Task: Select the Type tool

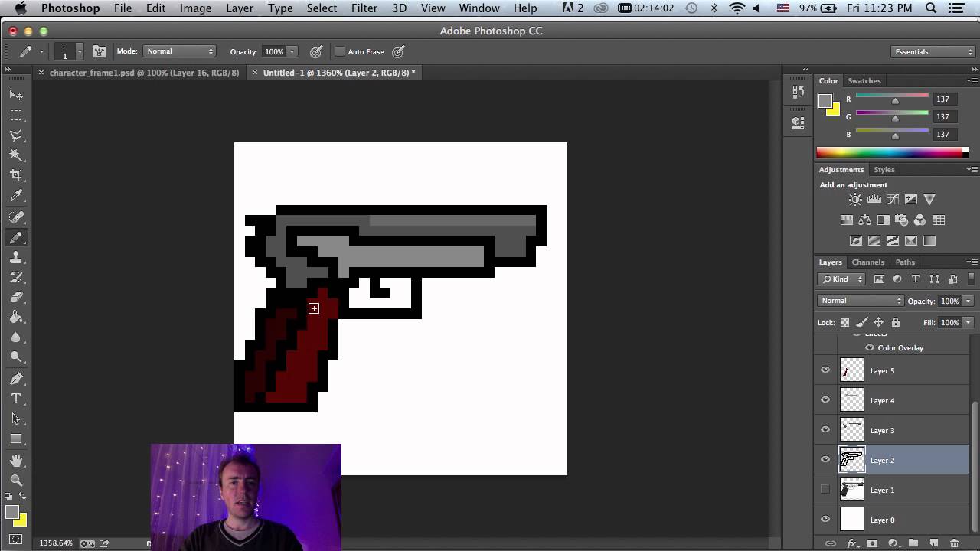Action: [x=16, y=399]
